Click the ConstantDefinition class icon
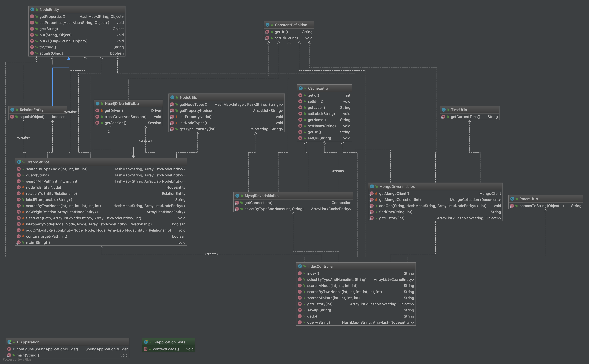589x364 pixels. pyautogui.click(x=267, y=25)
